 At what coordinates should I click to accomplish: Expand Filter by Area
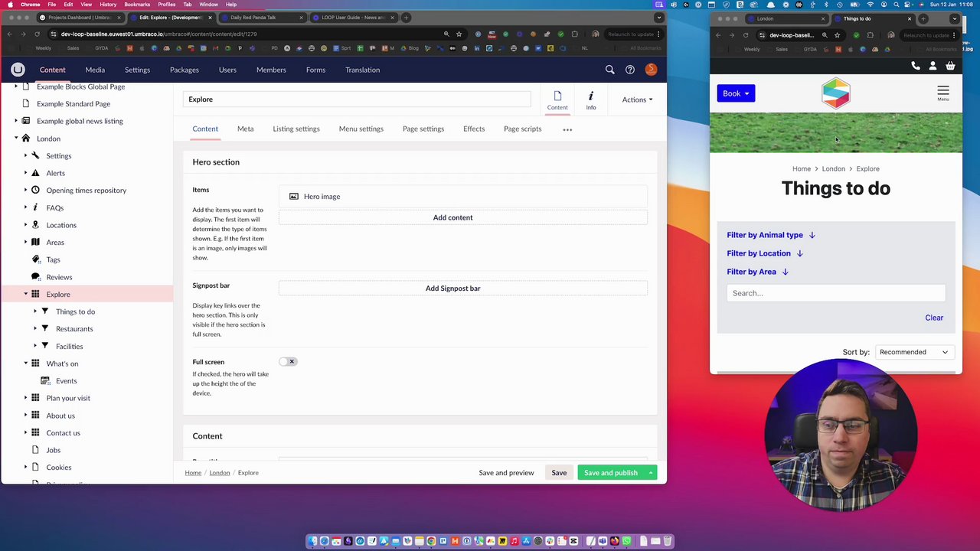[x=757, y=272]
